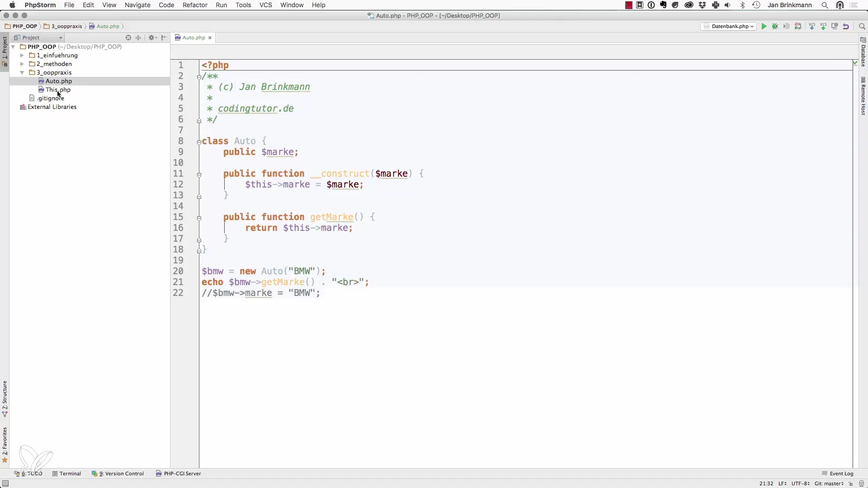The width and height of the screenshot is (868, 488).
Task: Expand the 1_einfuehrung folder
Action: tap(22, 55)
